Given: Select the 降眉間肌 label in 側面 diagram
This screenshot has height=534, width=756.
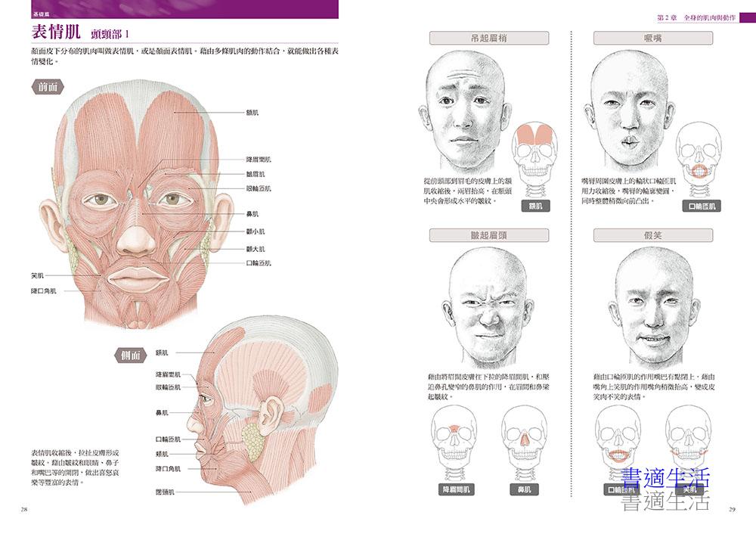Looking at the screenshot, I should pyautogui.click(x=168, y=374).
